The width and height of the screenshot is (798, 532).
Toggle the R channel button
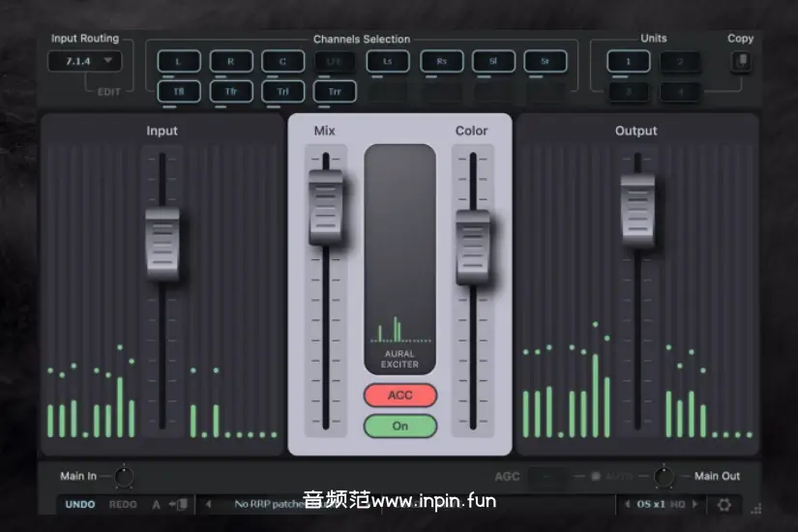[x=231, y=62]
